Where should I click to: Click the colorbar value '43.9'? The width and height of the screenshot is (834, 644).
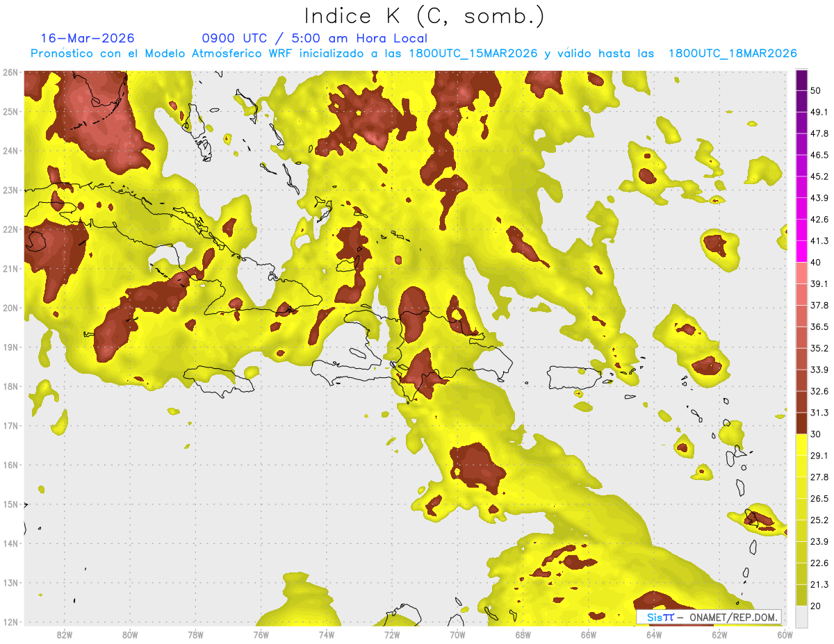tap(820, 198)
